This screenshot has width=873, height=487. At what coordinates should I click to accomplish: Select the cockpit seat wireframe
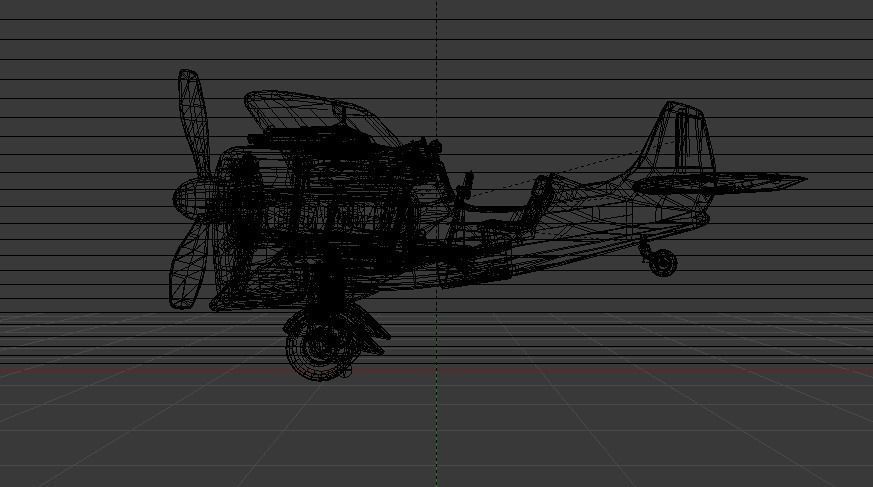click(515, 209)
